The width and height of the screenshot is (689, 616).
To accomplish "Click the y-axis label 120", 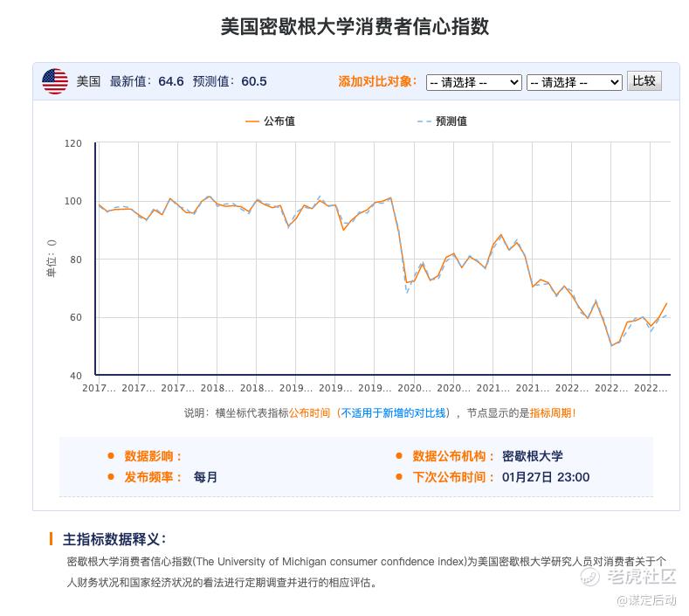I will [73, 144].
